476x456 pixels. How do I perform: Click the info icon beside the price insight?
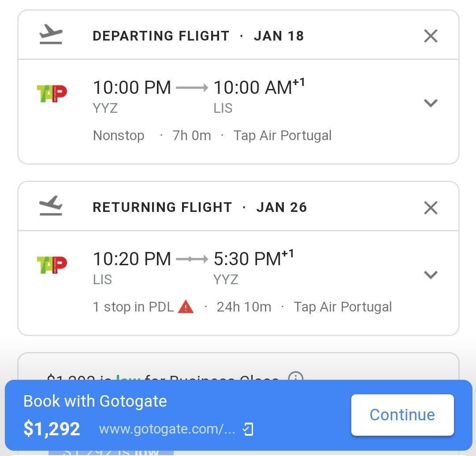296,377
